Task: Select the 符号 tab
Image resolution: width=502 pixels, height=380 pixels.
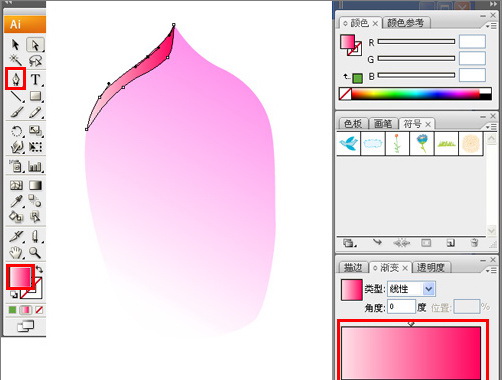Action: click(x=413, y=124)
